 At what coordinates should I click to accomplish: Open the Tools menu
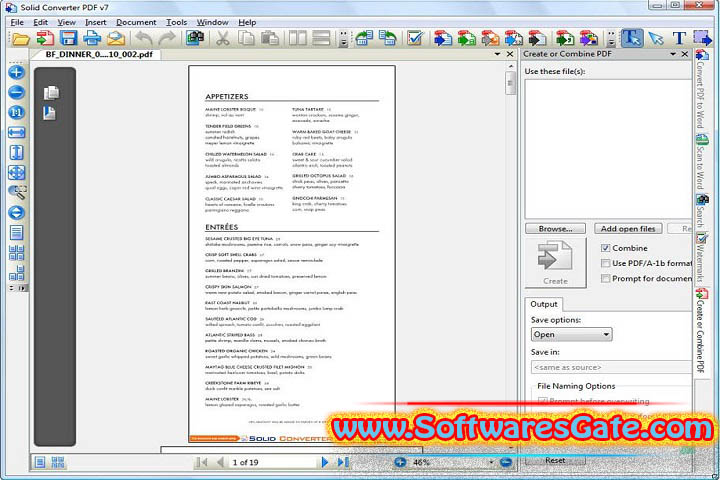176,22
